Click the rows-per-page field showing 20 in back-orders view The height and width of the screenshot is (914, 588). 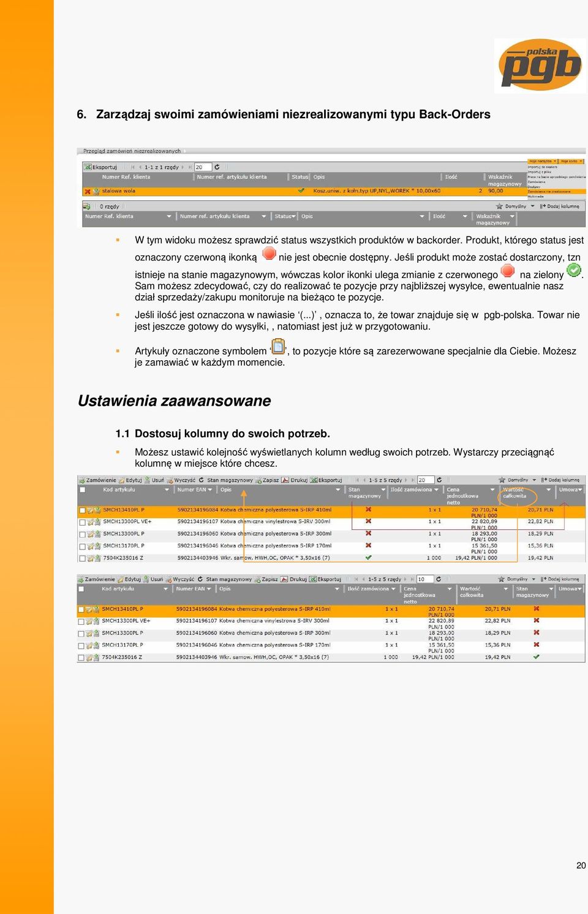(203, 167)
